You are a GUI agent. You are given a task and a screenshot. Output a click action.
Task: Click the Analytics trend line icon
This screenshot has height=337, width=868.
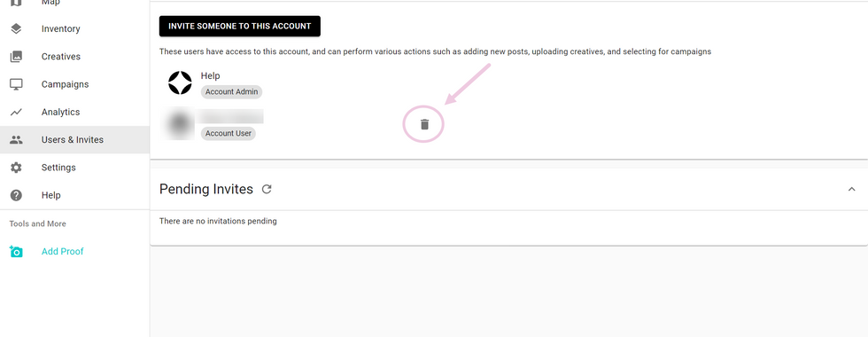[16, 112]
